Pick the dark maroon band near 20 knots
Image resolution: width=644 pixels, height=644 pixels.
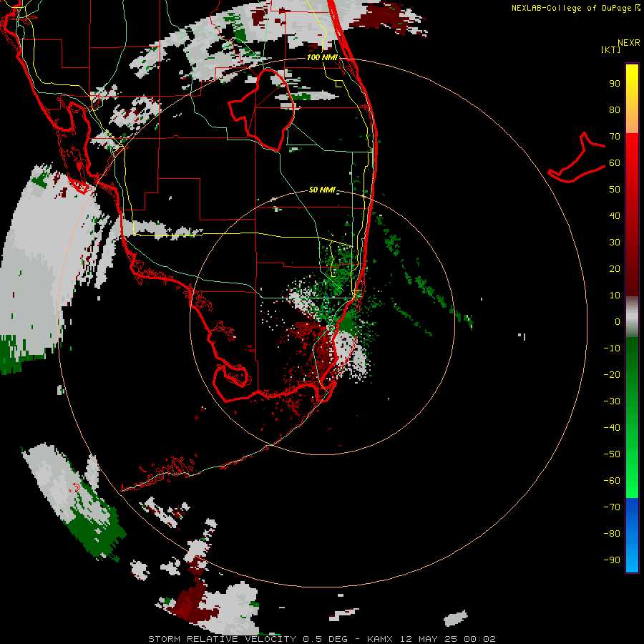click(x=632, y=269)
